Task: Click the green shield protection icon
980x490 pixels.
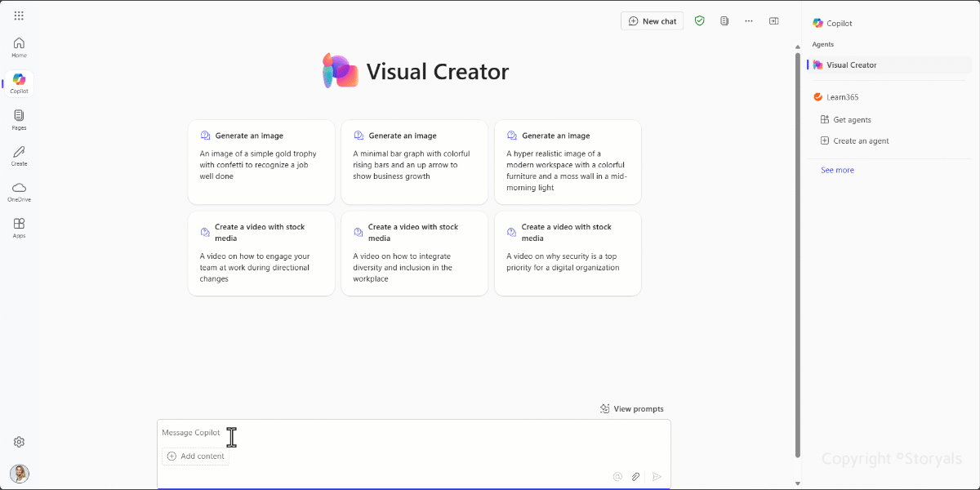Action: click(x=700, y=21)
